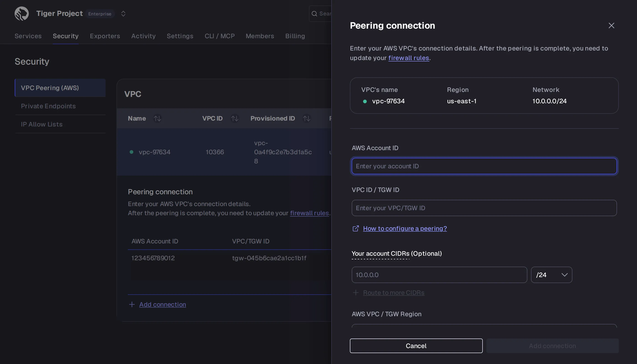The height and width of the screenshot is (364, 637).
Task: Switch to the Security tab
Action: (66, 36)
